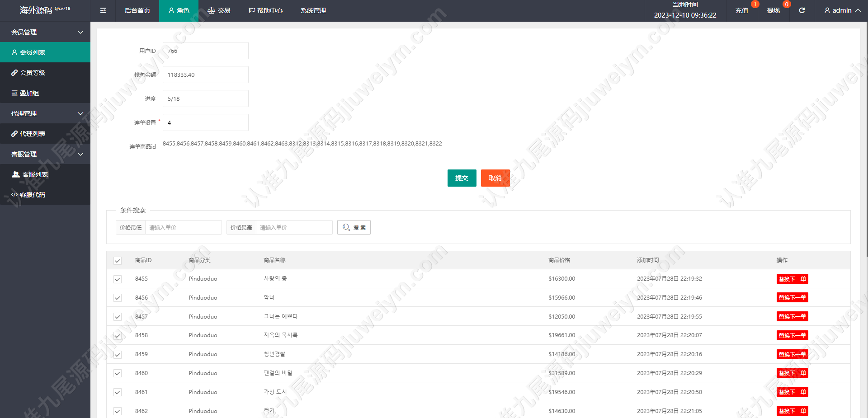
Task: Click the 商品价格 column header
Action: point(559,260)
